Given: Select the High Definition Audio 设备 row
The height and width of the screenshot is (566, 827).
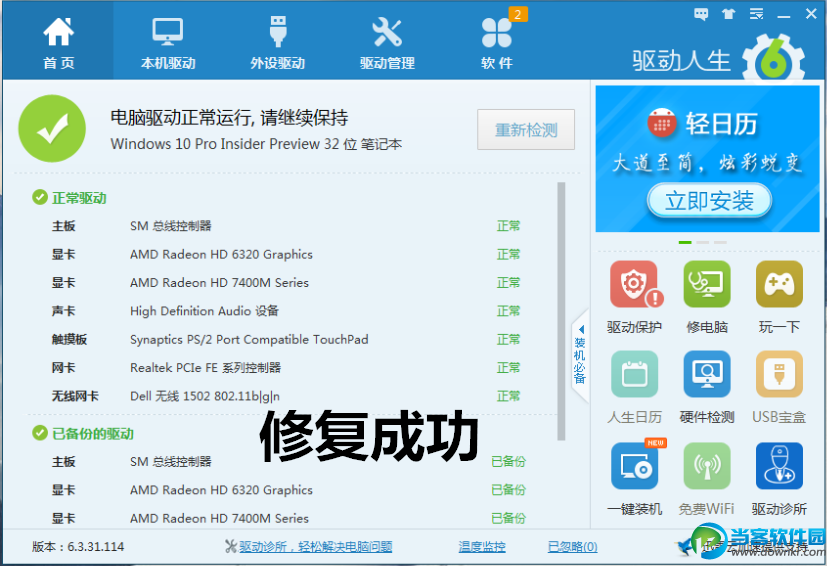Looking at the screenshot, I should pyautogui.click(x=286, y=311).
